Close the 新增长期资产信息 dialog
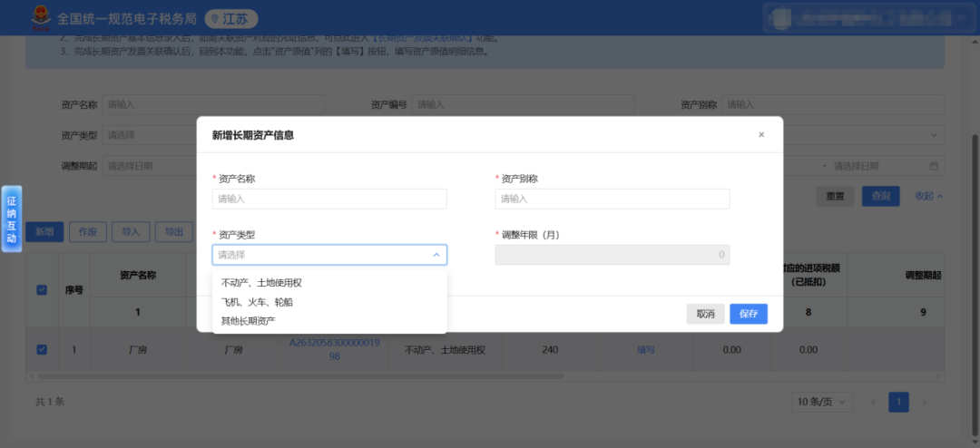 (x=761, y=135)
